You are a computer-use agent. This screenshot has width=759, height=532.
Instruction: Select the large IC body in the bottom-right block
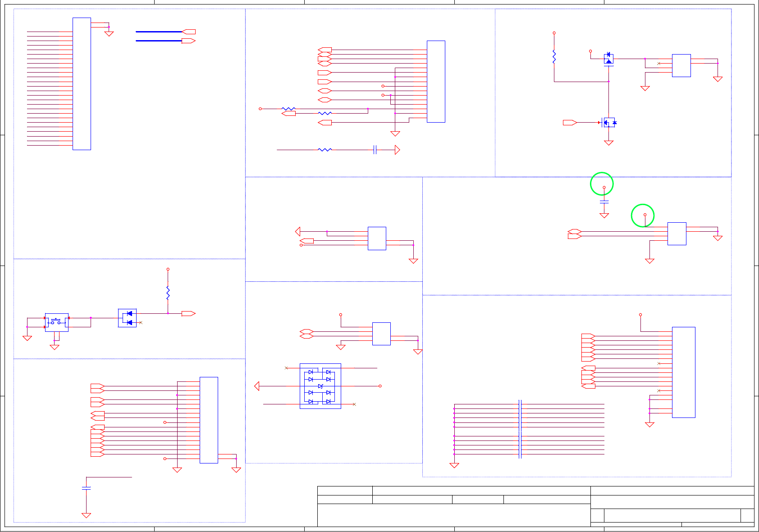(x=683, y=372)
